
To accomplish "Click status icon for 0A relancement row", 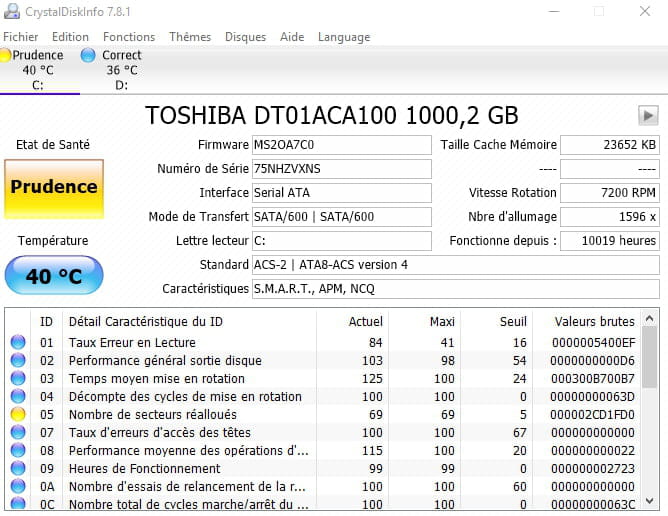I will click(18, 486).
